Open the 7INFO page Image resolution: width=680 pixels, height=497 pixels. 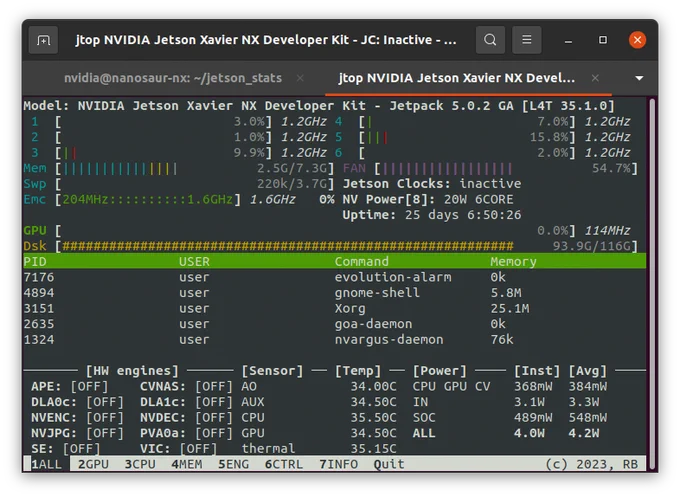tap(339, 464)
